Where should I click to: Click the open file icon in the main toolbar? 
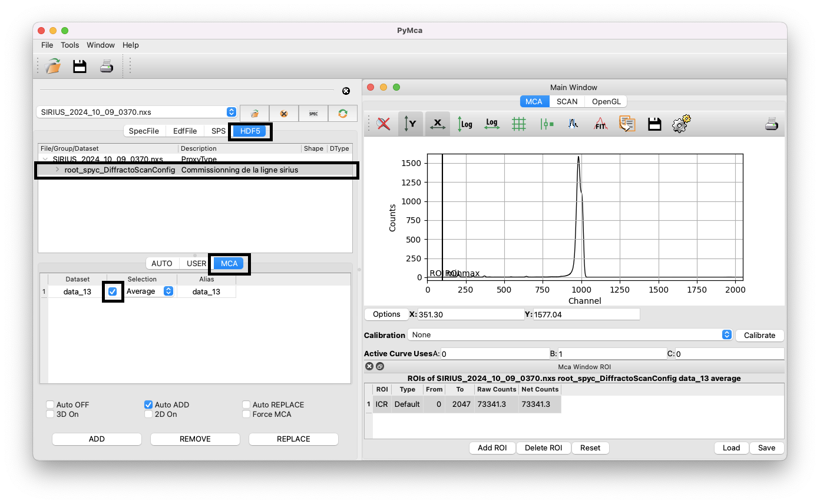click(x=54, y=66)
